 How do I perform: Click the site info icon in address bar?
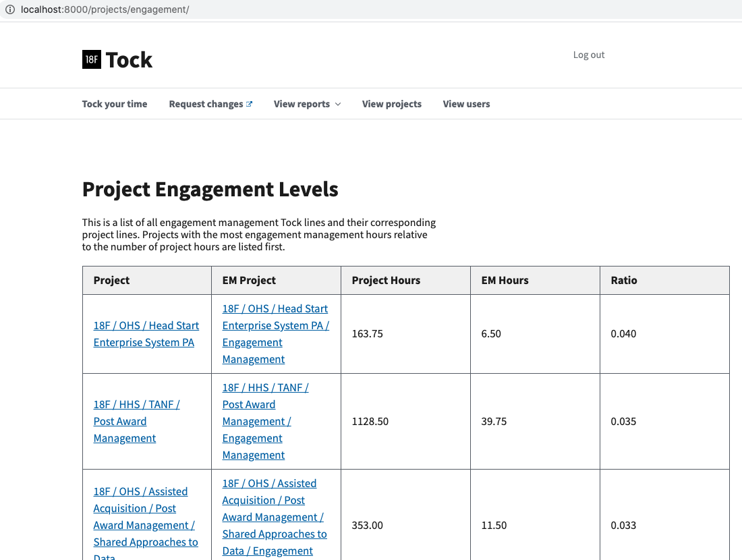[x=10, y=9]
